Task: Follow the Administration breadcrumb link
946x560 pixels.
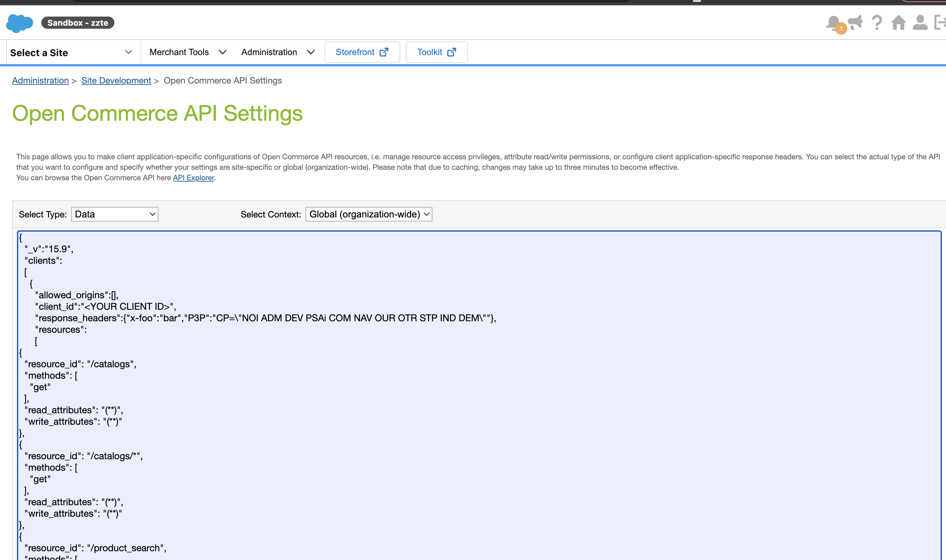Action: coord(40,81)
